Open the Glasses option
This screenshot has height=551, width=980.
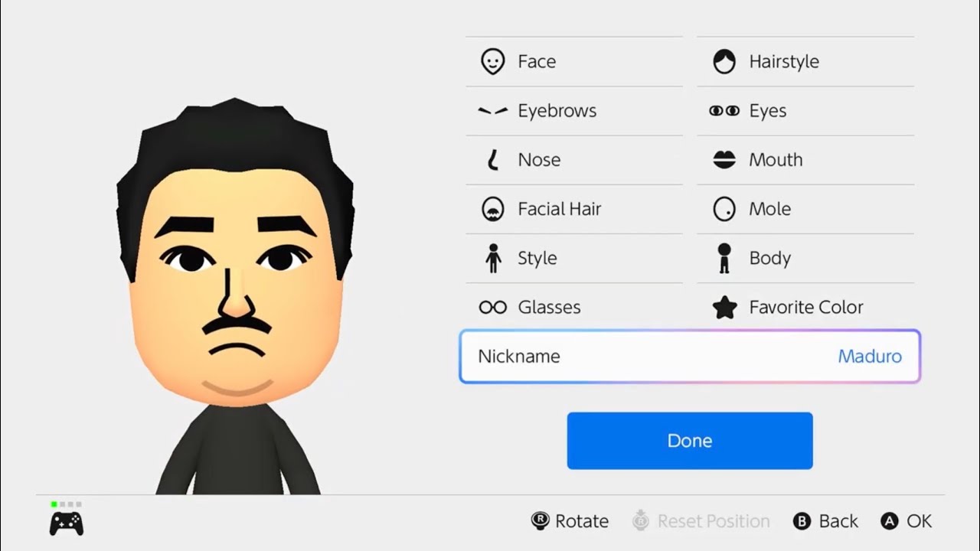(x=574, y=307)
